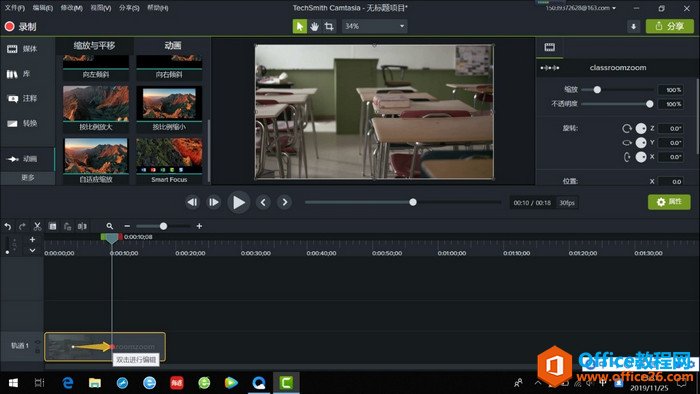The width and height of the screenshot is (700, 394).
Task: Click the download arrow icon near Share
Action: point(633,26)
